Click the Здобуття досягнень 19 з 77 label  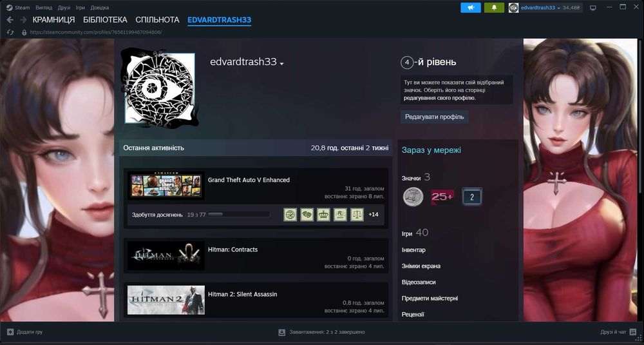tap(169, 215)
